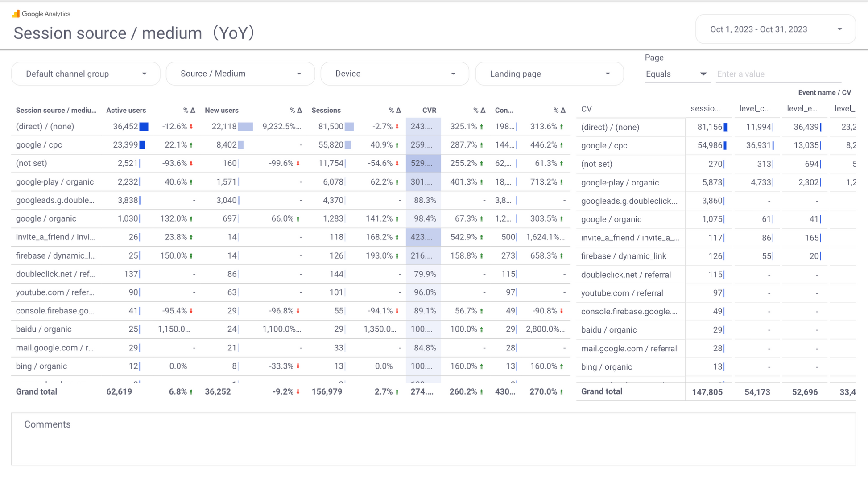
Task: Sort by the Sessions column header
Action: click(x=326, y=110)
